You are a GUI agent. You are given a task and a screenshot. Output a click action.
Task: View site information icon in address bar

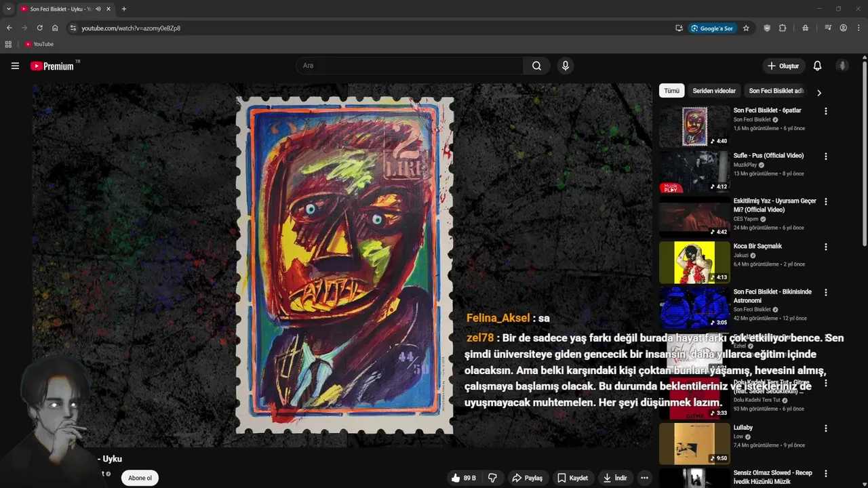[x=73, y=28]
